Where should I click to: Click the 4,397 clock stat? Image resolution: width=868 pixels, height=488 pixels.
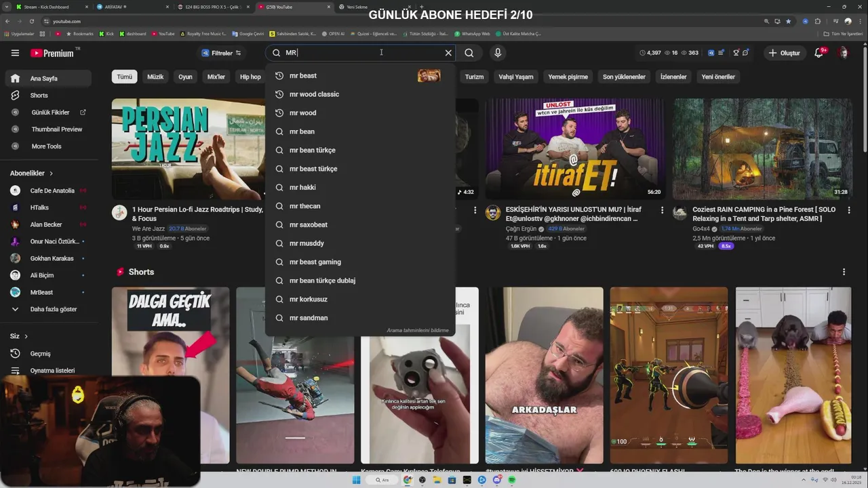pyautogui.click(x=650, y=53)
